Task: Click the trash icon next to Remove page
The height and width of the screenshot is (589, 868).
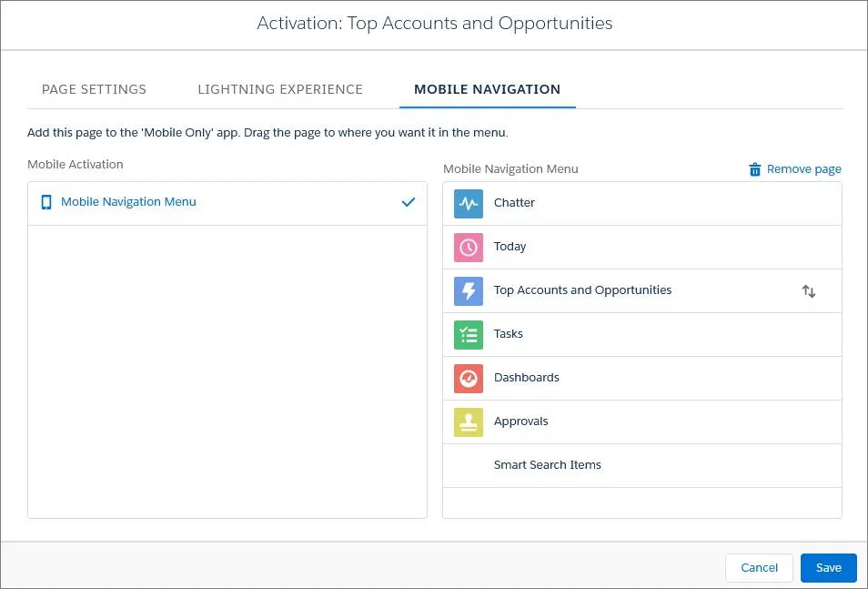Action: tap(754, 168)
